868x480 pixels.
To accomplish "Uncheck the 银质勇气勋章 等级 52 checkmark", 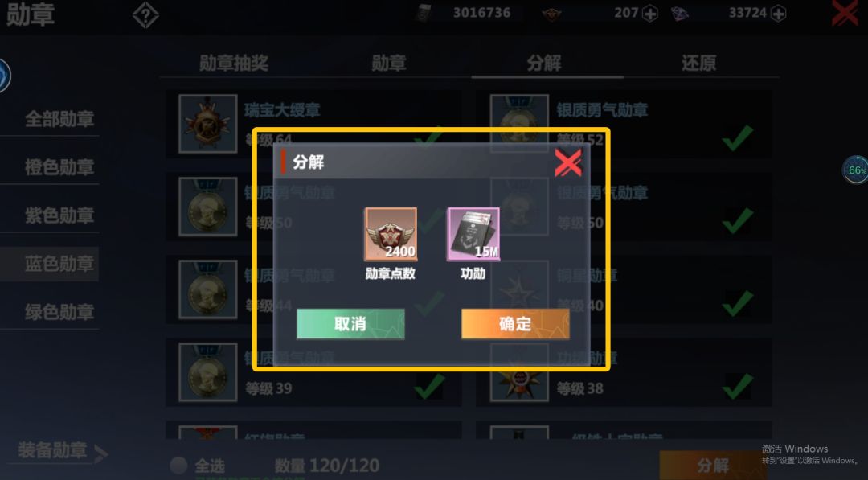I will pos(738,137).
